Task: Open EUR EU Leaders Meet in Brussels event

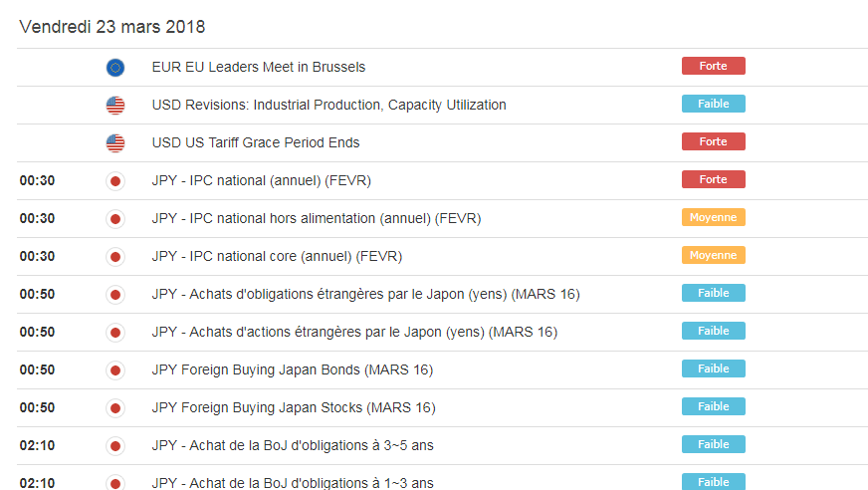Action: [259, 67]
